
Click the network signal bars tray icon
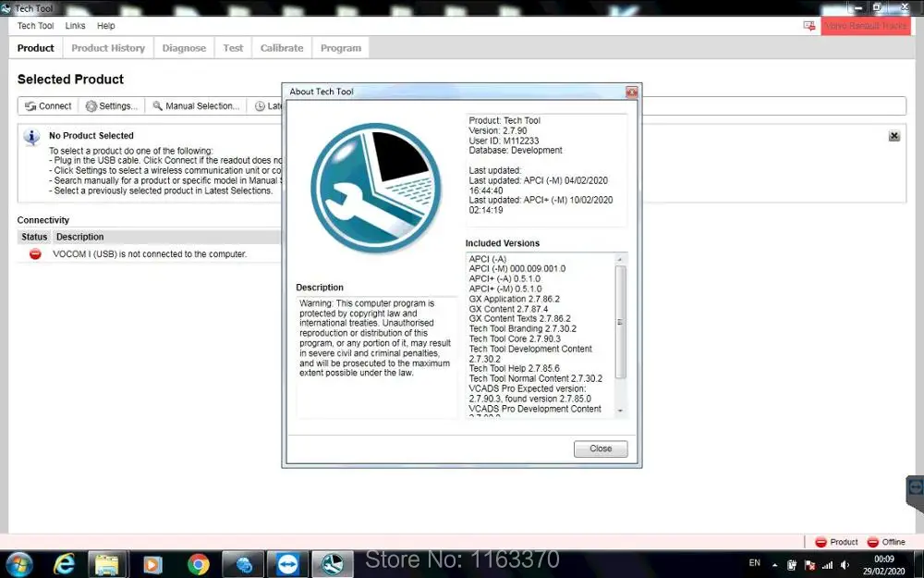click(x=827, y=565)
